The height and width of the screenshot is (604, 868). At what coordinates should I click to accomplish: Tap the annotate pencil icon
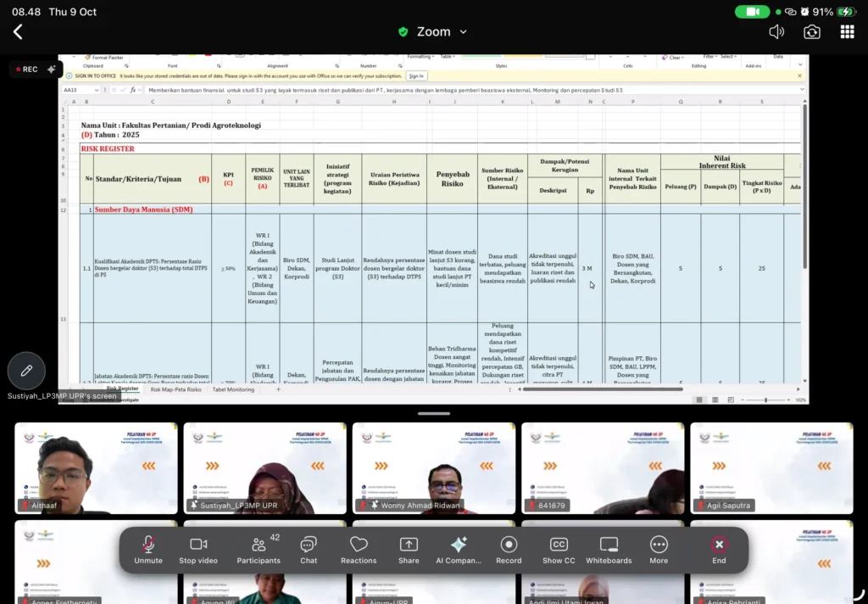click(26, 371)
